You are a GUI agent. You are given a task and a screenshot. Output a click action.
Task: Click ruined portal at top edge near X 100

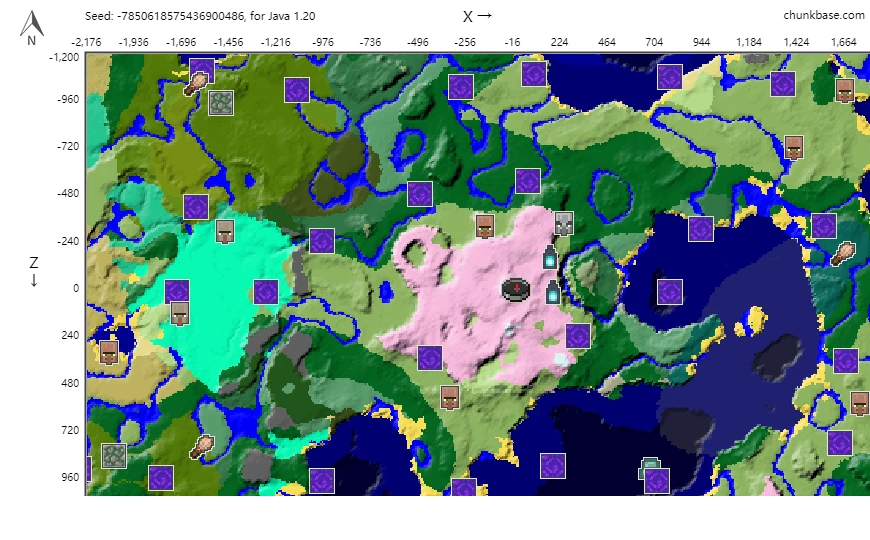pyautogui.click(x=534, y=74)
